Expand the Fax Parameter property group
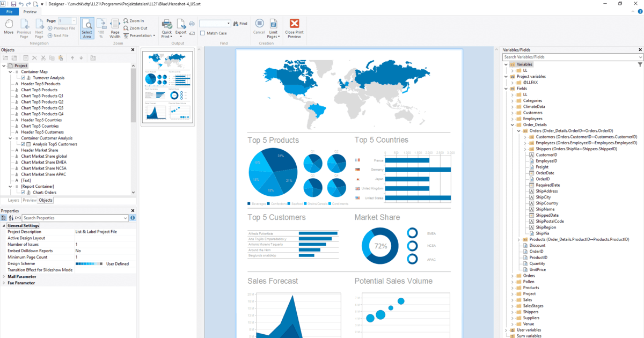The height and width of the screenshot is (338, 644). (4, 283)
